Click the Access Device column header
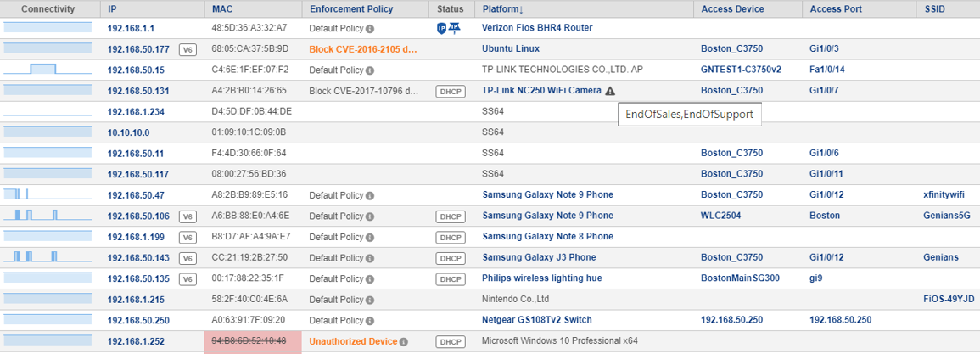This screenshot has height=354, width=980. [x=732, y=9]
